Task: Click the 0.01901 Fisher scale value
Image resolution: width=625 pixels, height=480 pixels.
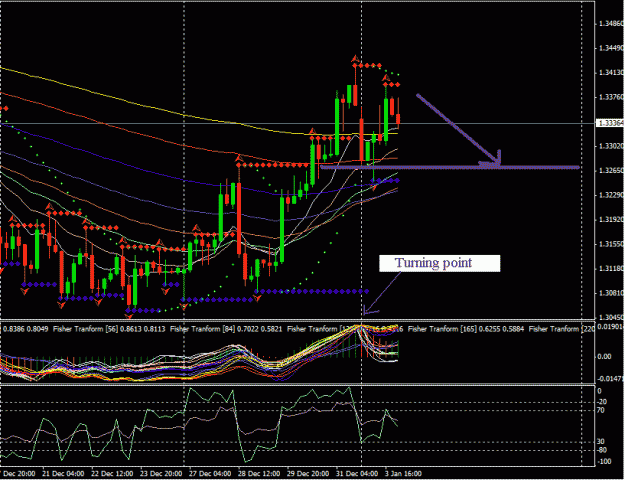Action: click(x=611, y=327)
